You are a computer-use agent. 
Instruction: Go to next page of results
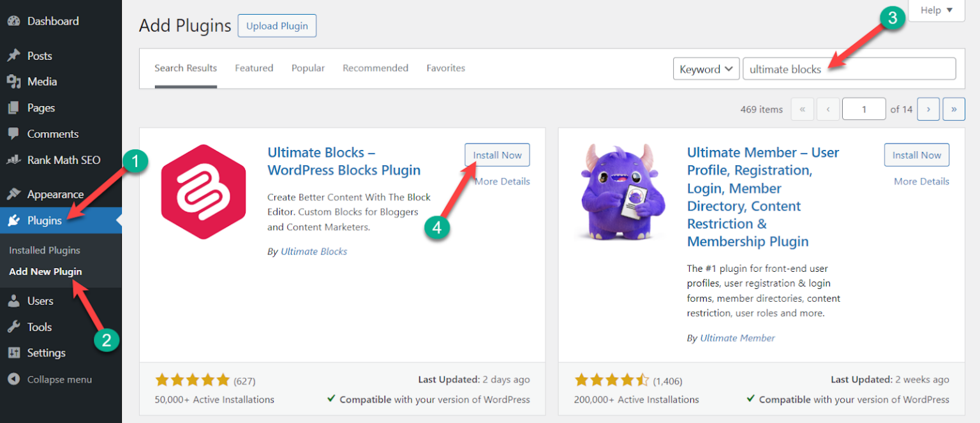pyautogui.click(x=928, y=109)
